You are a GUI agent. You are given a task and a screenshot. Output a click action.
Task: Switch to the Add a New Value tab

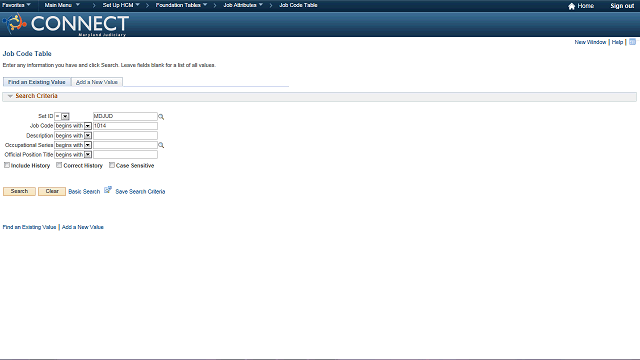97,82
